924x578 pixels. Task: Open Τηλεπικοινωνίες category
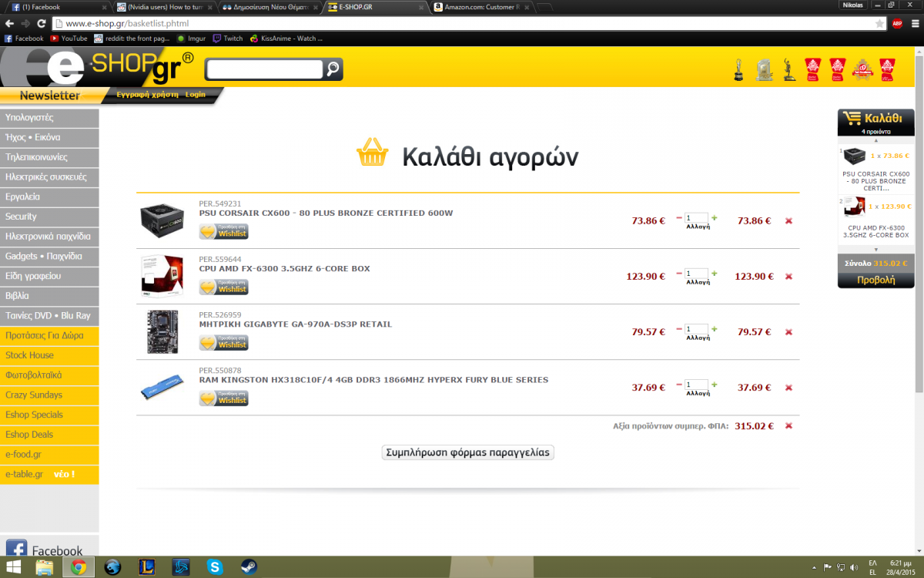click(x=49, y=157)
